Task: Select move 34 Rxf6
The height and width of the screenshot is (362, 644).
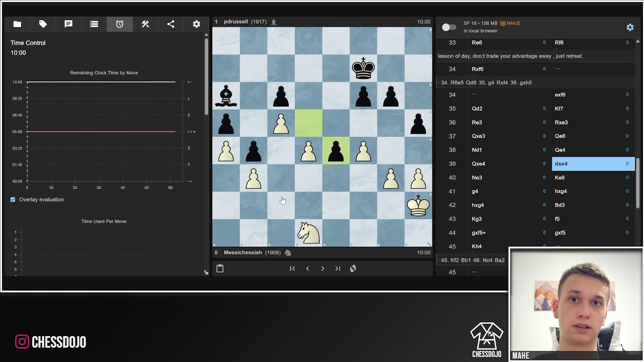Action: [x=510, y=69]
